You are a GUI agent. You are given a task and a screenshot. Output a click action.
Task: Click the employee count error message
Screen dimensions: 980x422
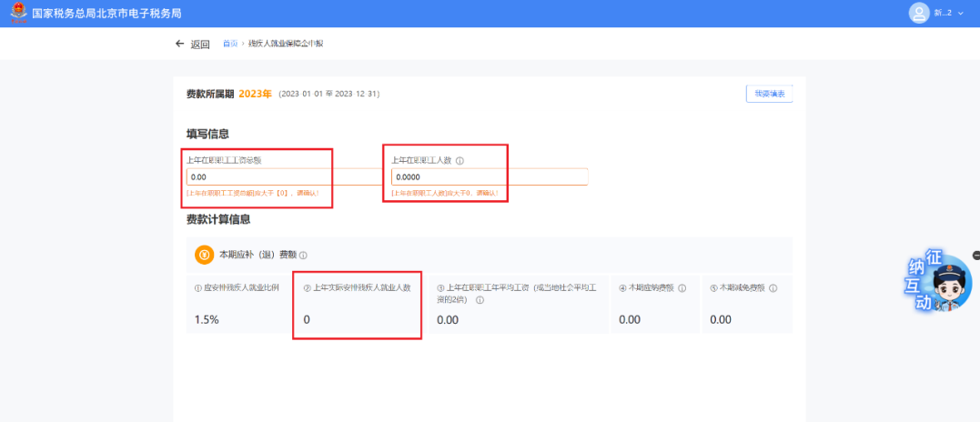coord(445,193)
